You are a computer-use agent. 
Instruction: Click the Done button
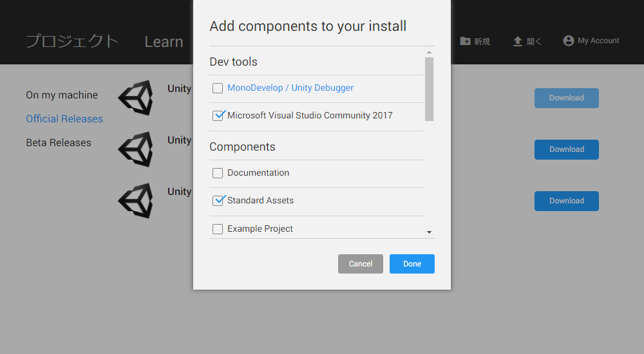pos(412,264)
